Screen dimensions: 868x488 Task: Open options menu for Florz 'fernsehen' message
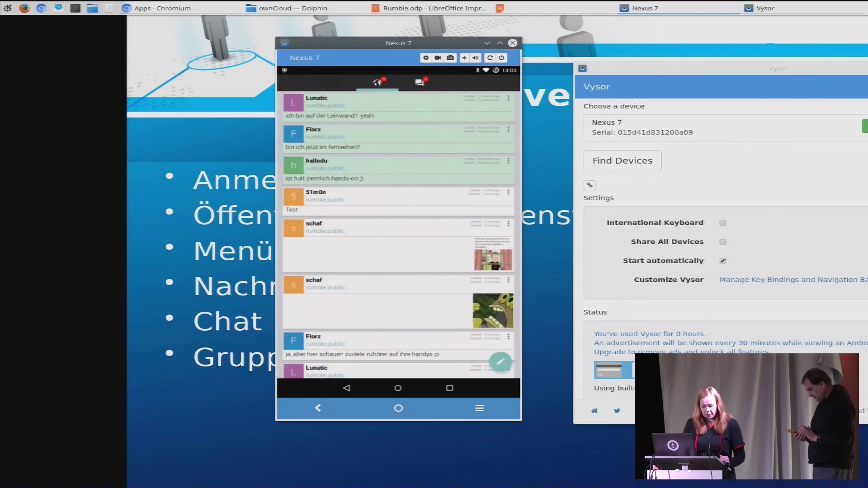pyautogui.click(x=508, y=130)
